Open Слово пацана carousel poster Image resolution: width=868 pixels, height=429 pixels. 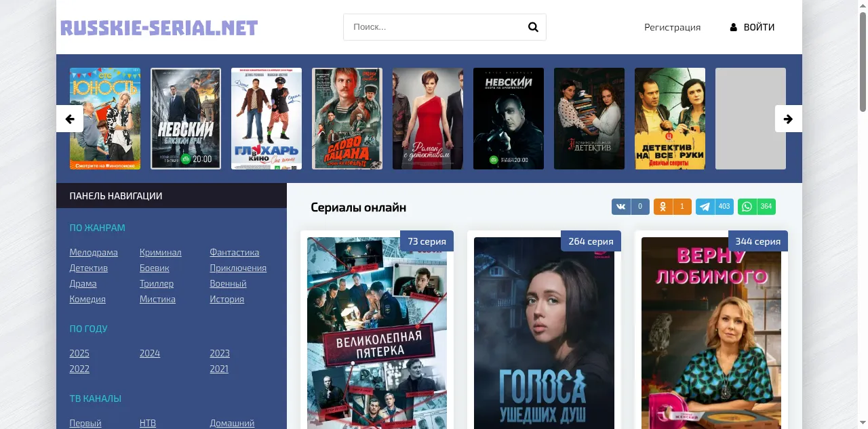click(347, 119)
